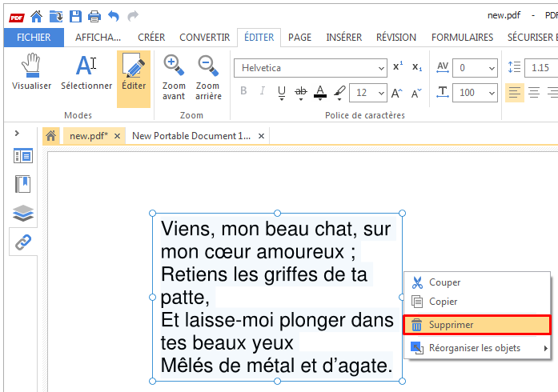The width and height of the screenshot is (558, 392).
Task: Click the font color A swatch
Action: [x=320, y=91]
